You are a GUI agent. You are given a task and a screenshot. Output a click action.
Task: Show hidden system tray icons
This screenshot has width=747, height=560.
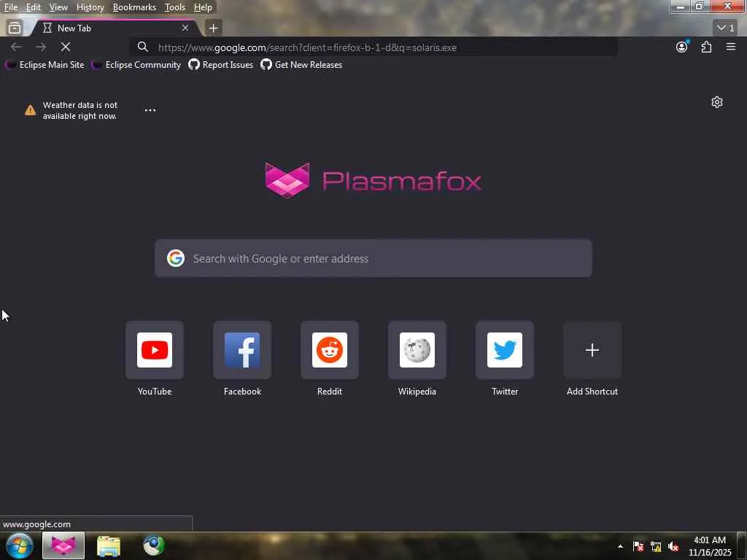click(620, 546)
